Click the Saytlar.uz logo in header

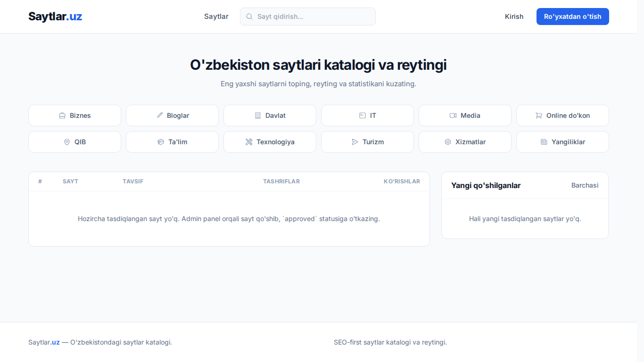pyautogui.click(x=55, y=16)
